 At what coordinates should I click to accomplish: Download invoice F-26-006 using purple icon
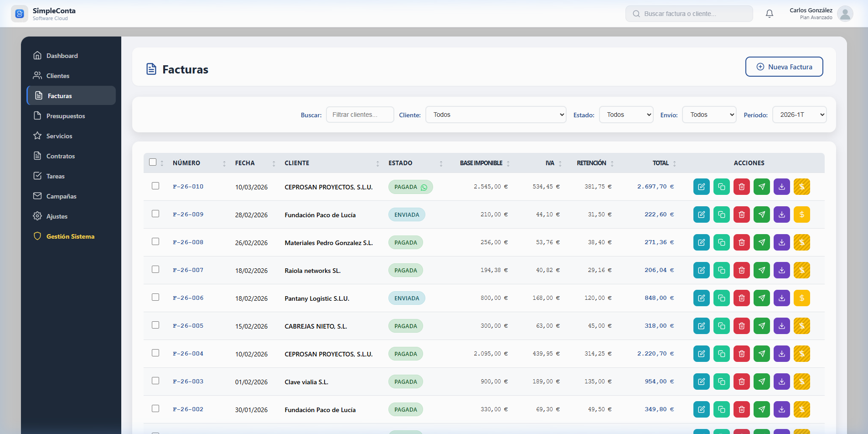[x=781, y=298]
